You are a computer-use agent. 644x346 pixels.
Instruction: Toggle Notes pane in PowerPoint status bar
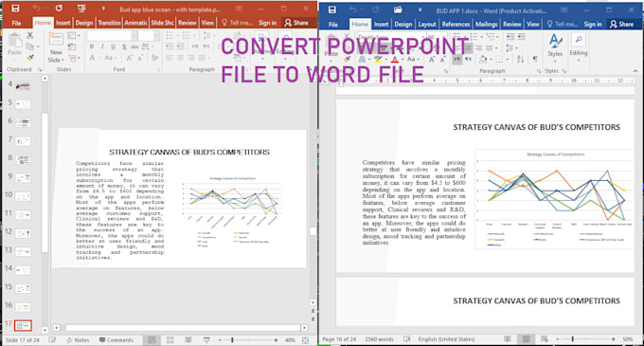78,340
